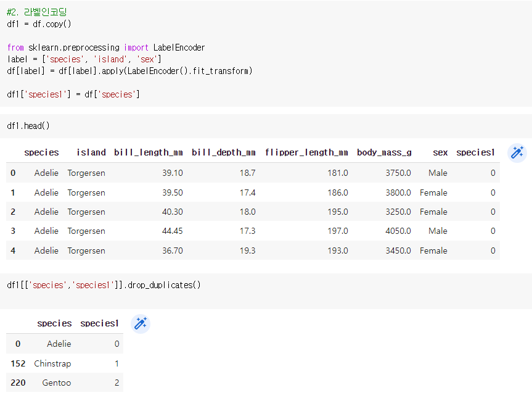Viewport: 532px width, 398px height.
Task: Click the drop_duplicates() code cell line
Action: point(104,285)
